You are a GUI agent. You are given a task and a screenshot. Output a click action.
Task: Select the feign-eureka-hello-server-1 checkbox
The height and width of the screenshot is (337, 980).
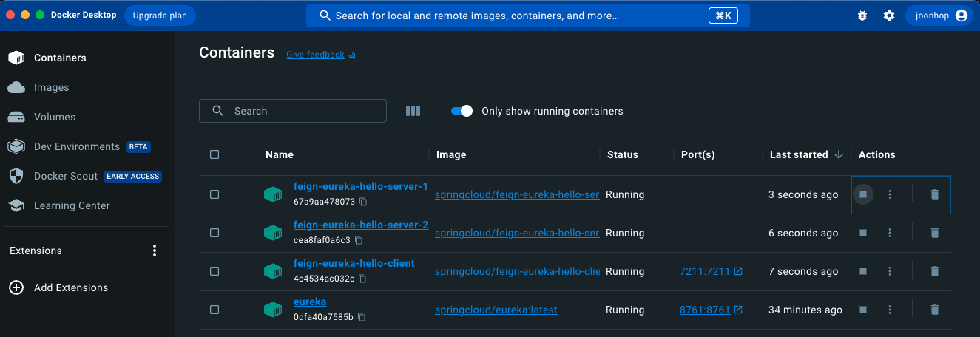point(214,194)
